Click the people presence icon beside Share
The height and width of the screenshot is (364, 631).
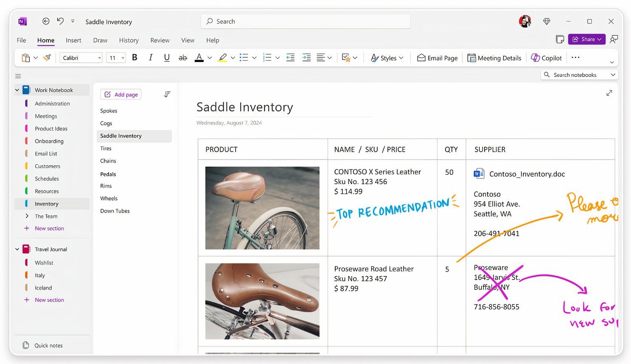pyautogui.click(x=614, y=40)
